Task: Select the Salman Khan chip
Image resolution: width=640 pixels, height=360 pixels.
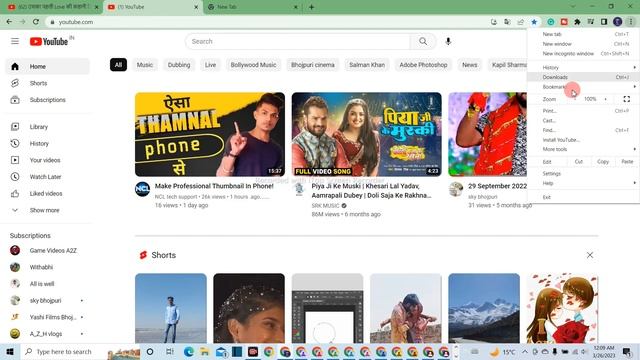Action: 367,65
